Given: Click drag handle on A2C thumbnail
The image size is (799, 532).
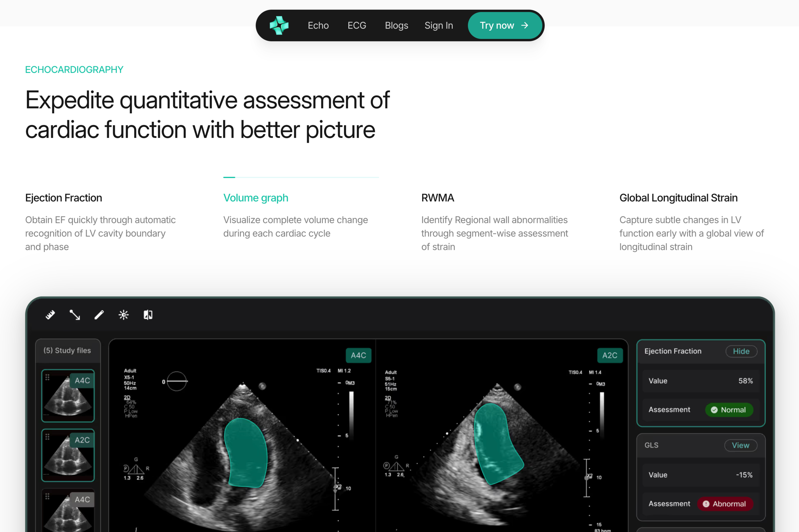Looking at the screenshot, I should tap(47, 437).
